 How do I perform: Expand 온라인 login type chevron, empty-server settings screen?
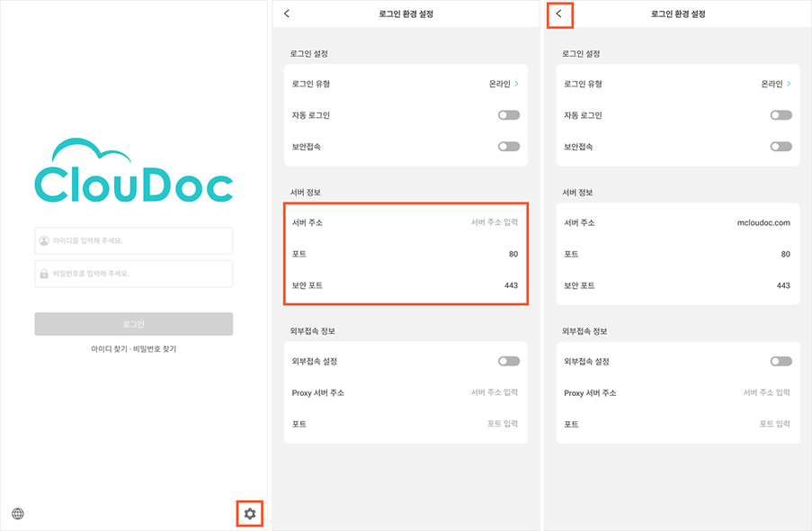(x=516, y=84)
